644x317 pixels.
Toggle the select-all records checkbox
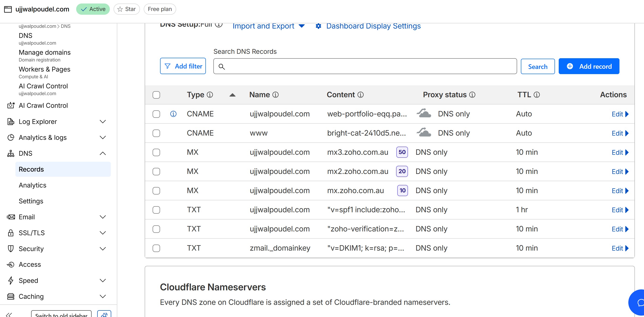pyautogui.click(x=156, y=95)
